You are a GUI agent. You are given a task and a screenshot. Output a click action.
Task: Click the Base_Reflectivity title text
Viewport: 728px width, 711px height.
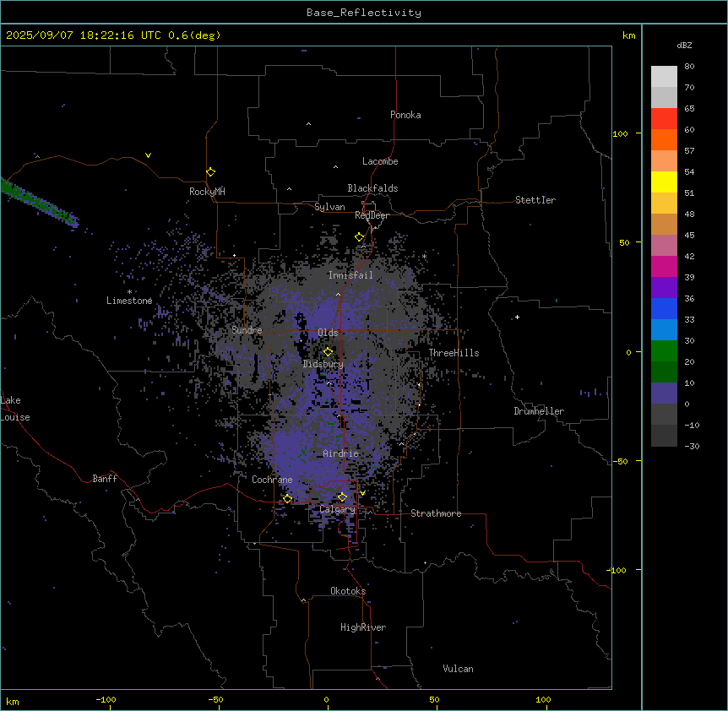(x=364, y=13)
